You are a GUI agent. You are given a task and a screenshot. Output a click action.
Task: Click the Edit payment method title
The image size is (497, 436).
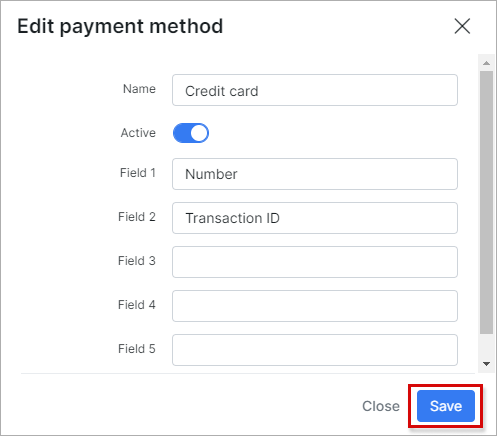pyautogui.click(x=120, y=26)
